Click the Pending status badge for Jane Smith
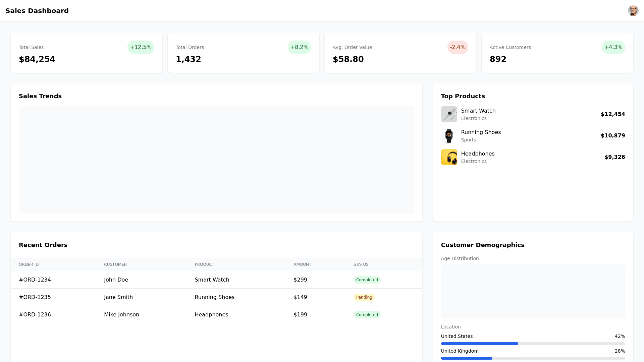This screenshot has height=362, width=644. (364, 297)
